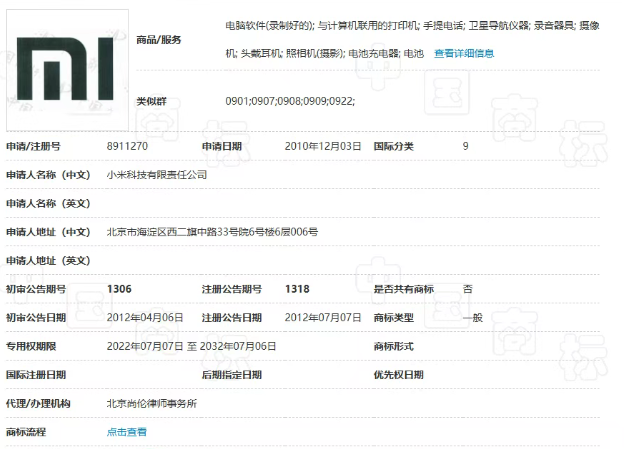Click the 是否共有商标 value 否
The width and height of the screenshot is (633, 449).
click(x=467, y=289)
